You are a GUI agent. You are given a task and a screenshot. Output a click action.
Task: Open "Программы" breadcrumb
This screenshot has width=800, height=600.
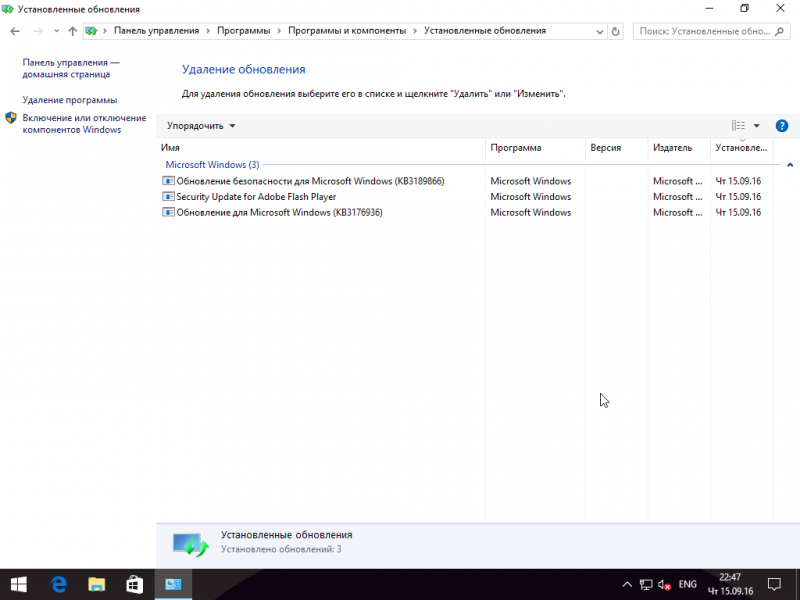pyautogui.click(x=243, y=31)
